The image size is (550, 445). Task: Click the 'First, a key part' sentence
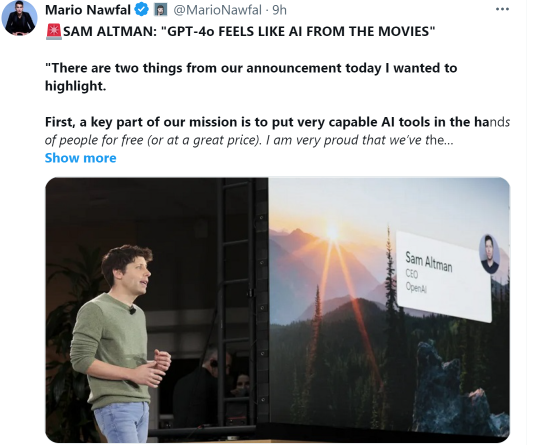(277, 122)
